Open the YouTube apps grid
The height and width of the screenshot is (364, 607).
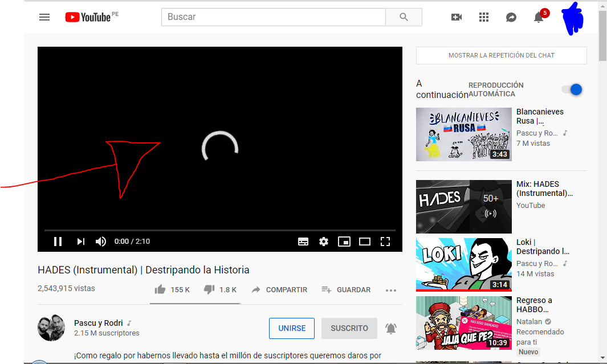click(x=484, y=17)
